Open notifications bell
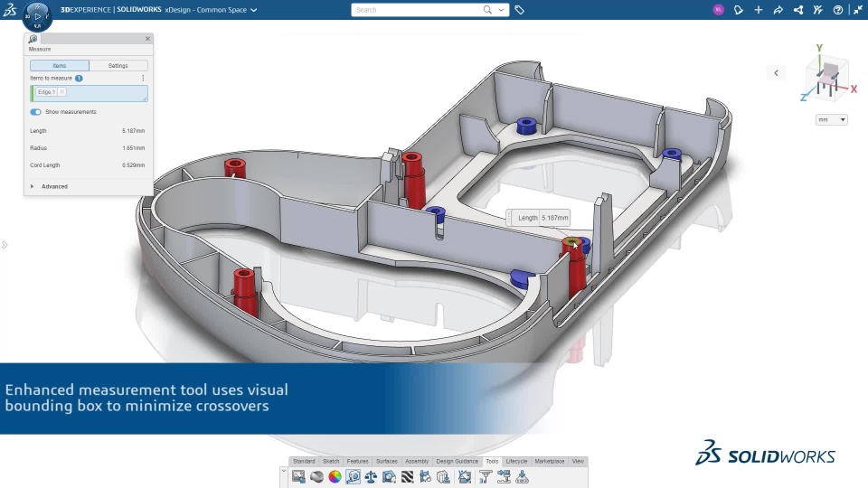This screenshot has width=868, height=488. coord(739,10)
